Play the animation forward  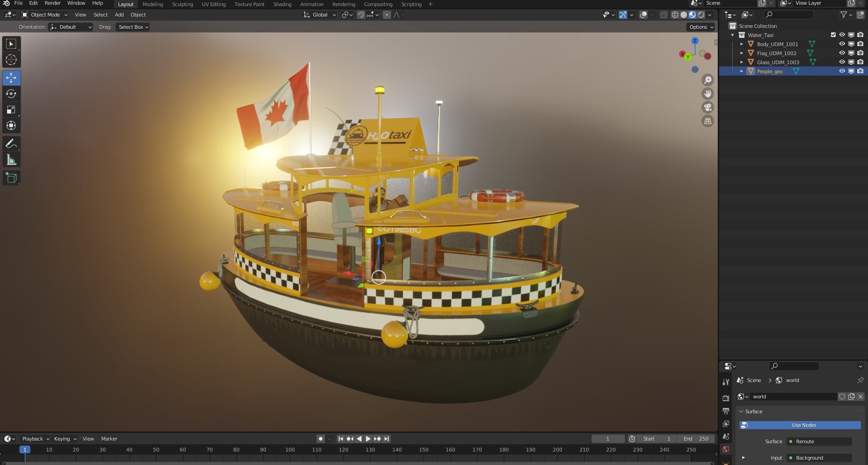point(368,439)
